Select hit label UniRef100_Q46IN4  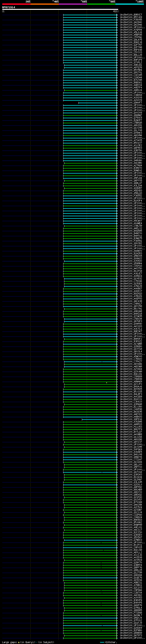coord(131,505)
